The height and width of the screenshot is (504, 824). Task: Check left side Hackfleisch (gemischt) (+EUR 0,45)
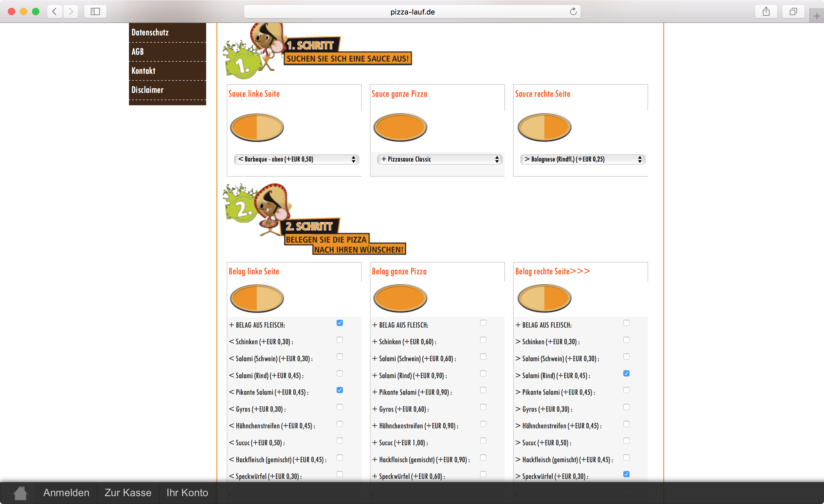click(x=340, y=457)
